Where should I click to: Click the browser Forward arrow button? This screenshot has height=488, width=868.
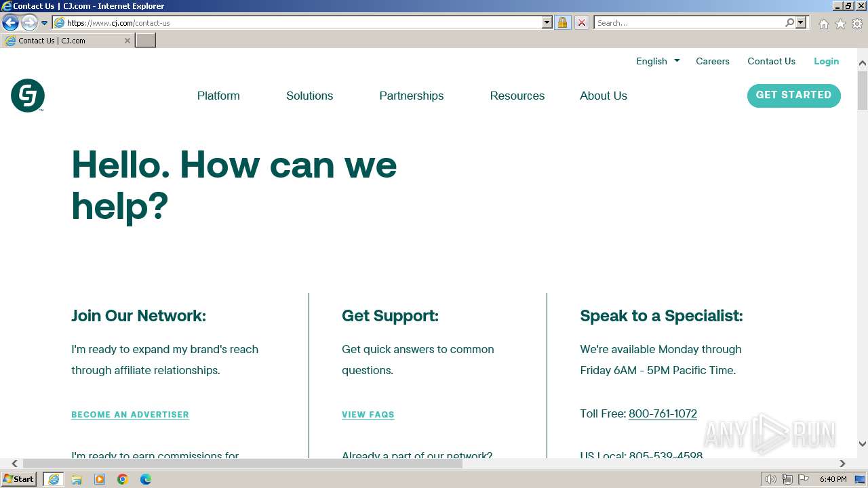click(x=28, y=23)
